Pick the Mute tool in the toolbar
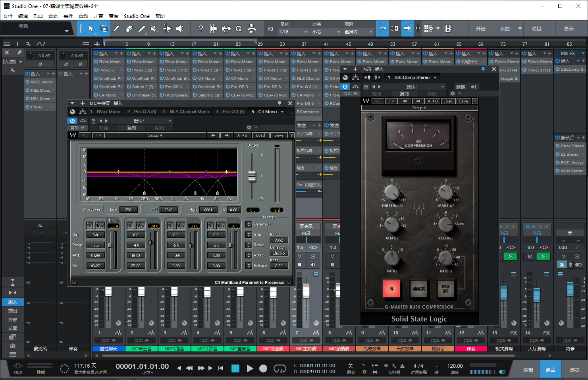Screen dimensions: 588x380 [x=154, y=29]
